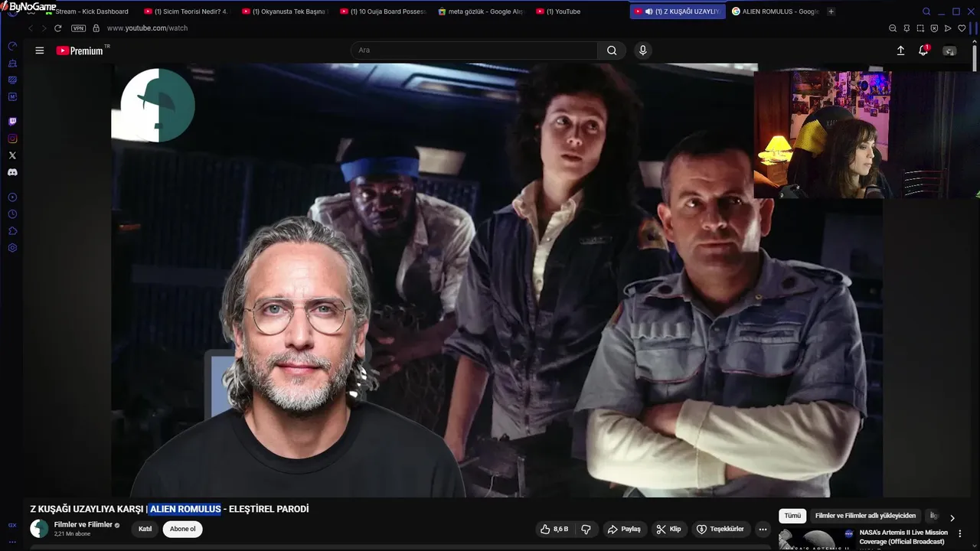This screenshot has width=980, height=551.
Task: Switch to 10 Ouija Board Possess tab
Action: pyautogui.click(x=382, y=11)
